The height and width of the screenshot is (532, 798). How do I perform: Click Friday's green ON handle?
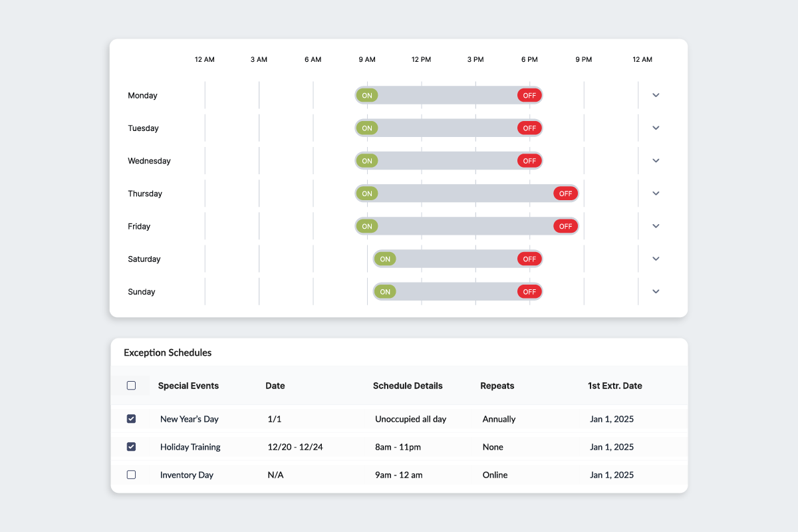(367, 226)
